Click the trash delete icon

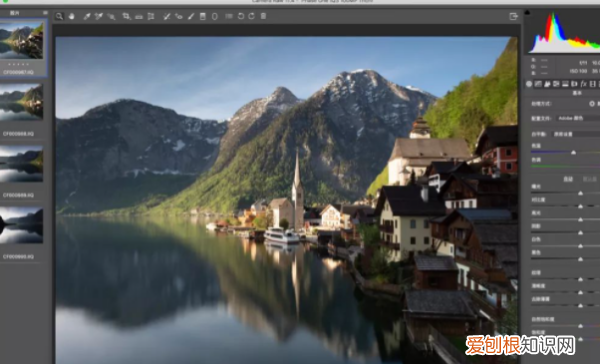(263, 16)
